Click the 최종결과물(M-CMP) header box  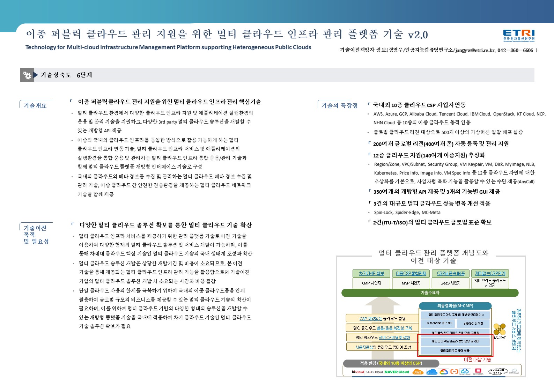455,306
